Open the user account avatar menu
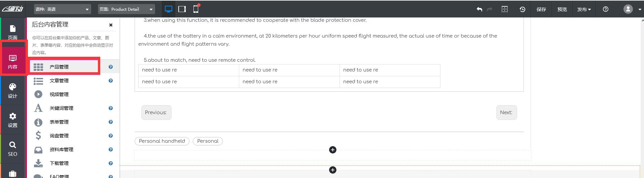Viewport: 644px width, 178px height. click(628, 9)
